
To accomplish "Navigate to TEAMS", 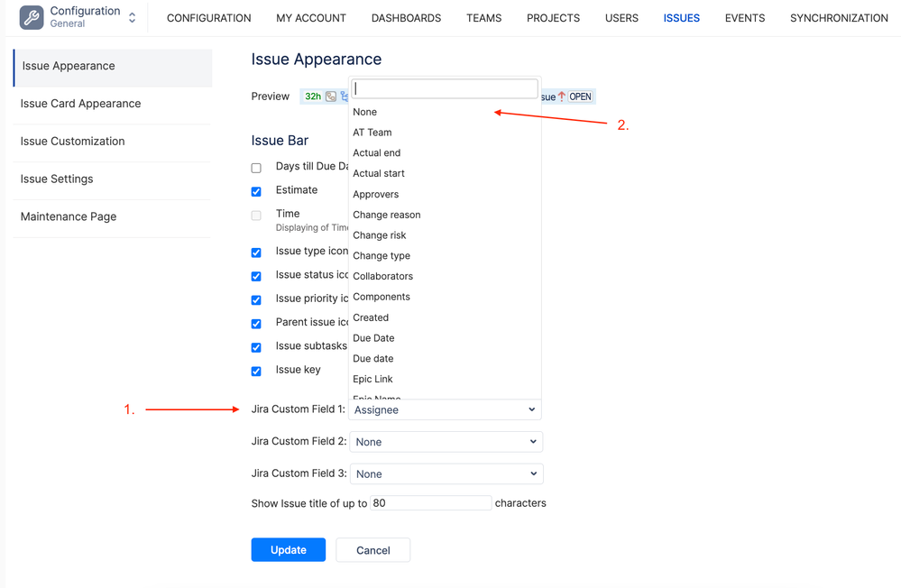I will coord(483,18).
